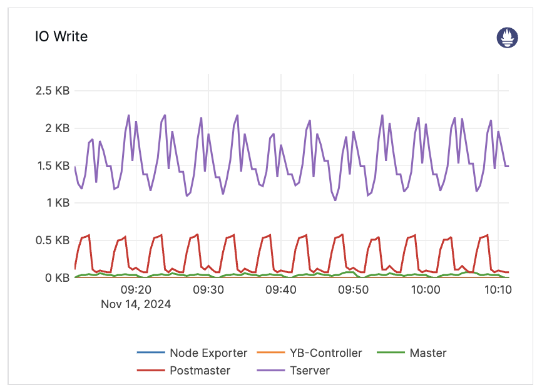Click the 10:00 time axis label
The height and width of the screenshot is (392, 542).
(426, 290)
